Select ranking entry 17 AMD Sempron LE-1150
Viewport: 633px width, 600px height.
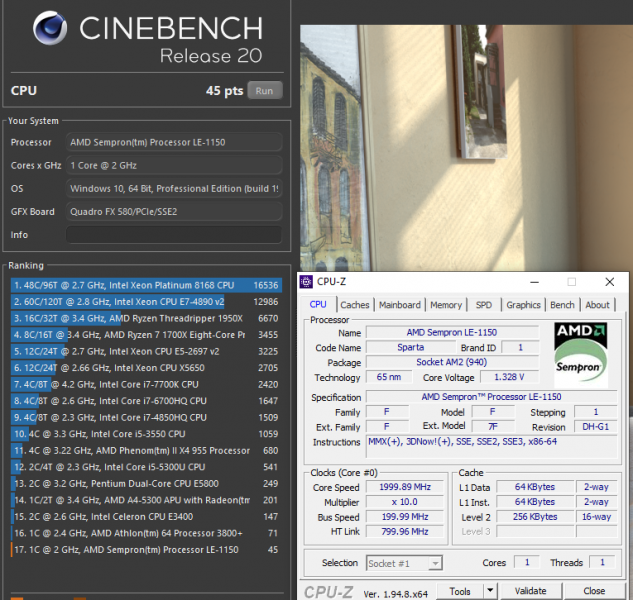click(146, 550)
